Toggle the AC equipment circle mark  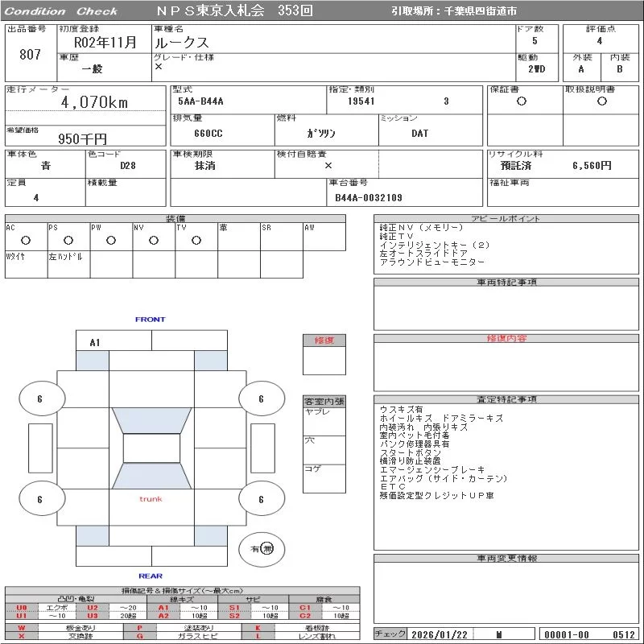pos(25,240)
